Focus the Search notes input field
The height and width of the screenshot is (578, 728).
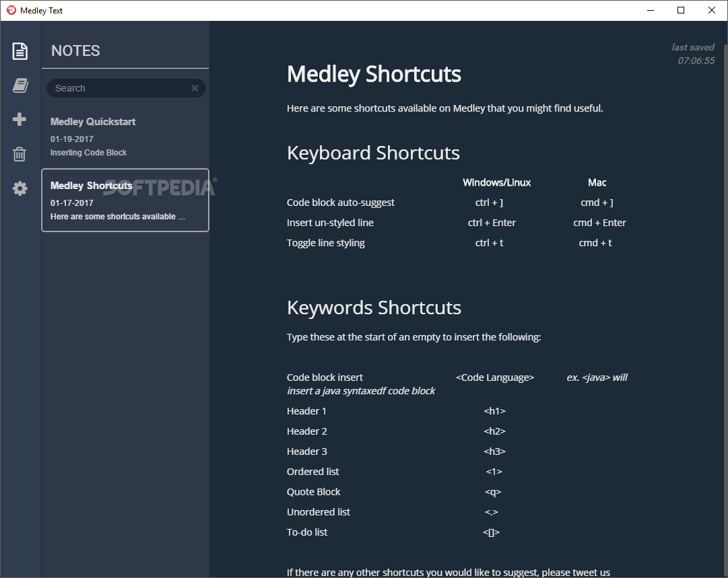click(126, 88)
